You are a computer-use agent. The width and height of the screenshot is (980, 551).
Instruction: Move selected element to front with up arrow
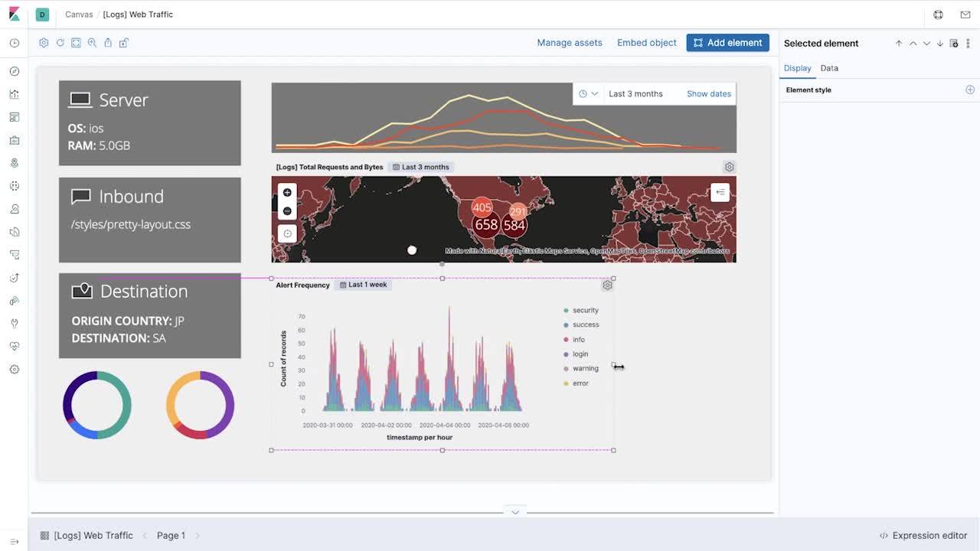point(899,44)
